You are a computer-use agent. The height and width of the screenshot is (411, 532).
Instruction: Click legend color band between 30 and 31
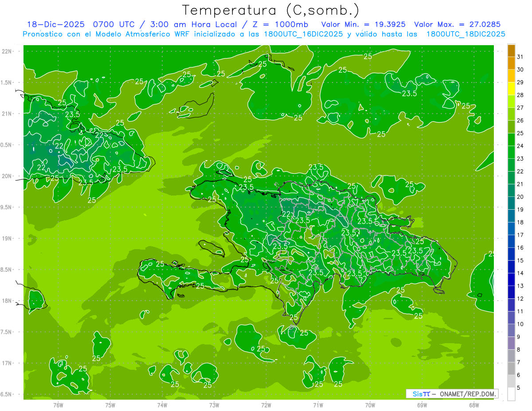511,63
